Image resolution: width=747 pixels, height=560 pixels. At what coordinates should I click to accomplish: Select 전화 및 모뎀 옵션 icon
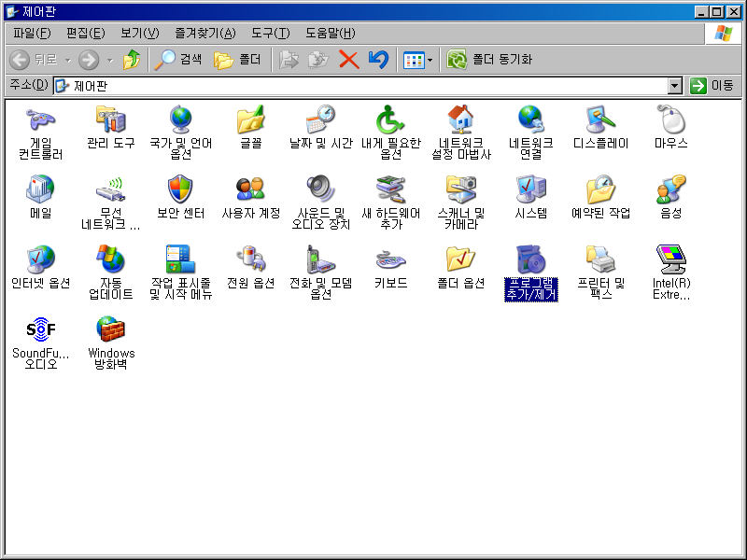pos(320,259)
